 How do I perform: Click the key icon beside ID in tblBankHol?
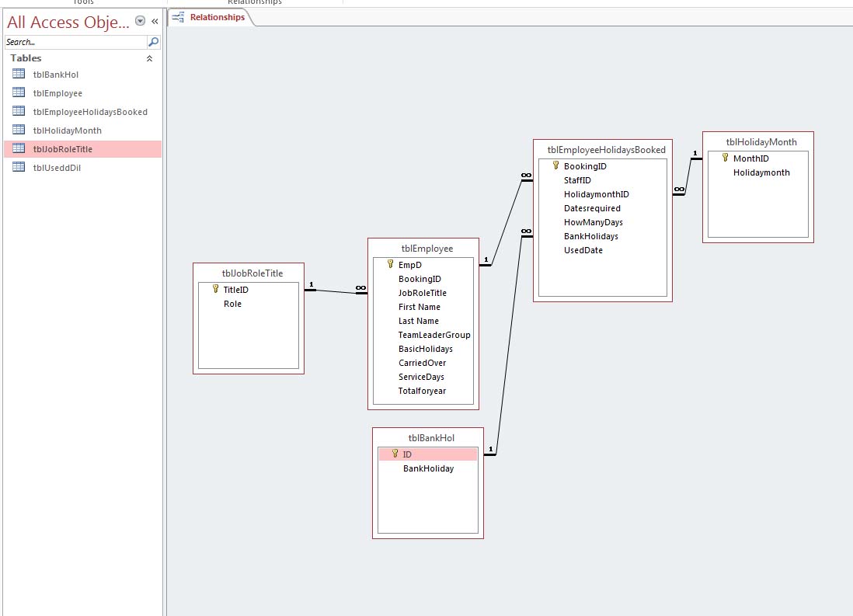pos(395,454)
